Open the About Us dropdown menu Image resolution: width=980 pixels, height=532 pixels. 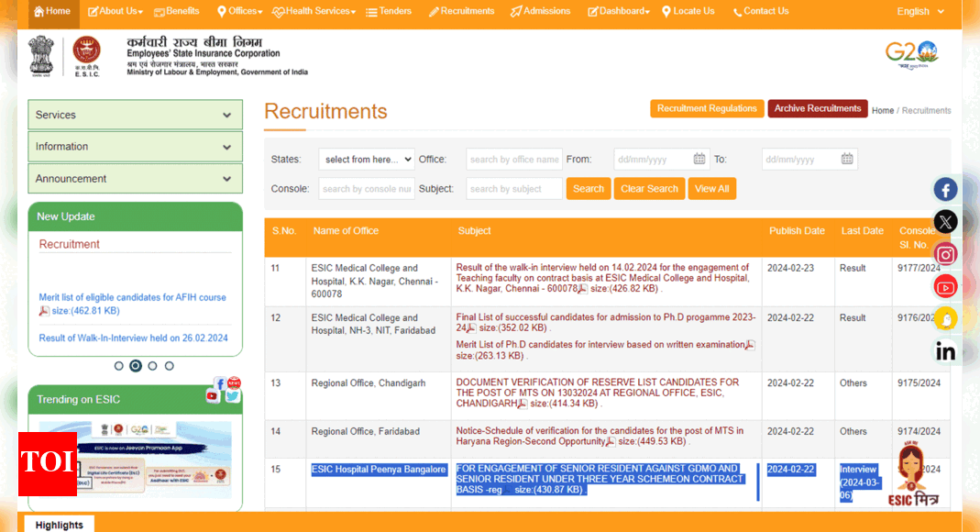tap(116, 11)
